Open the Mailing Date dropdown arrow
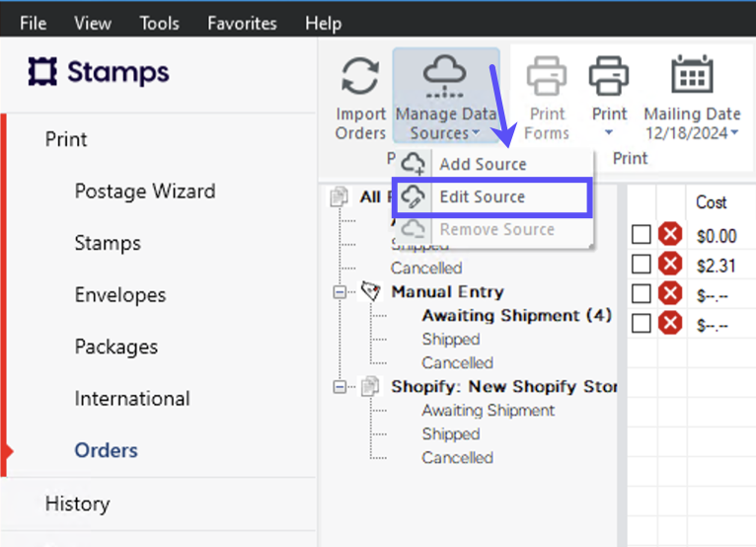756x547 pixels. tap(734, 132)
